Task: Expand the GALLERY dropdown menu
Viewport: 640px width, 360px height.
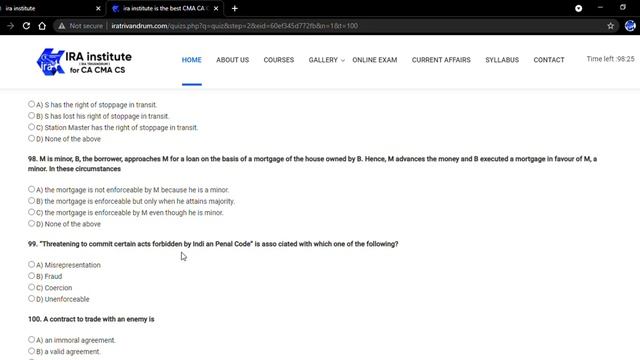Action: click(x=323, y=60)
